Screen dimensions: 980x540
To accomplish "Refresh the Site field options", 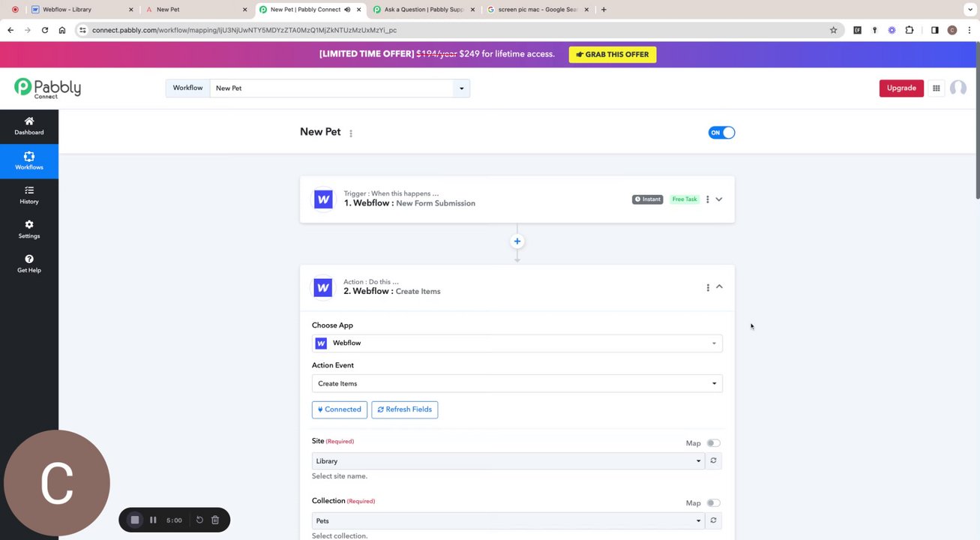I will 713,461.
